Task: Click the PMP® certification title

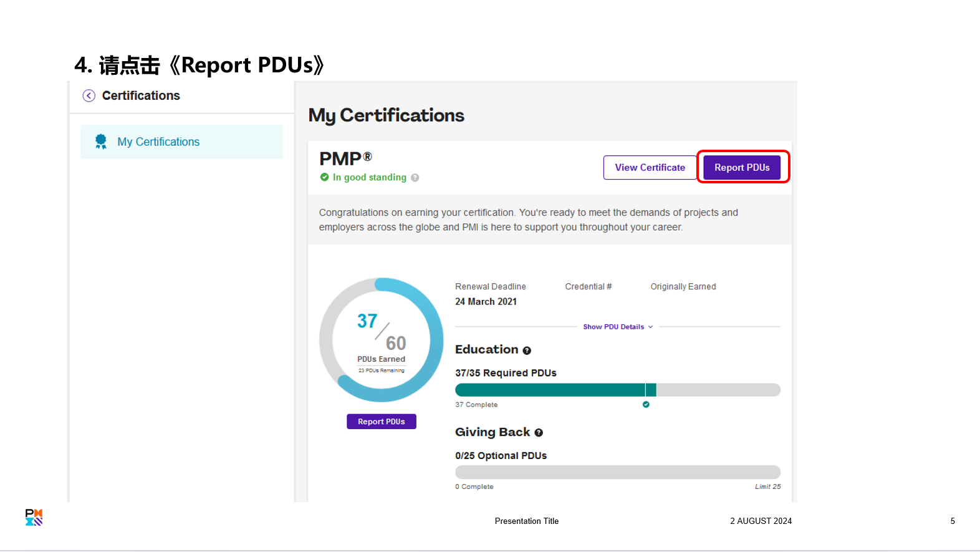Action: coord(345,158)
